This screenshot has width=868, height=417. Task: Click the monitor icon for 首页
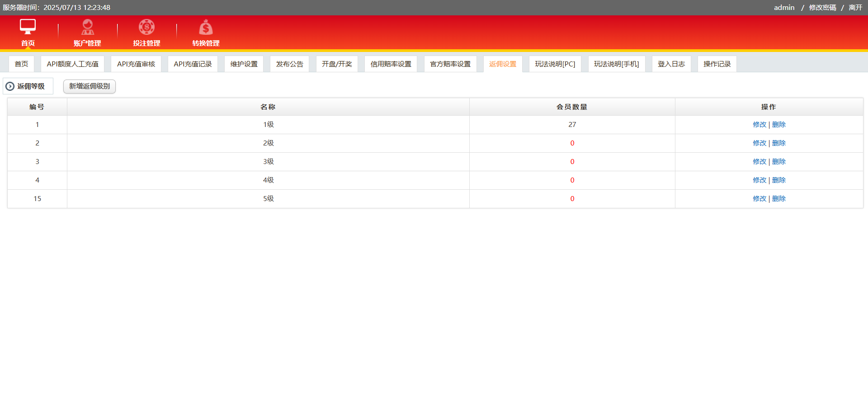pyautogui.click(x=28, y=27)
